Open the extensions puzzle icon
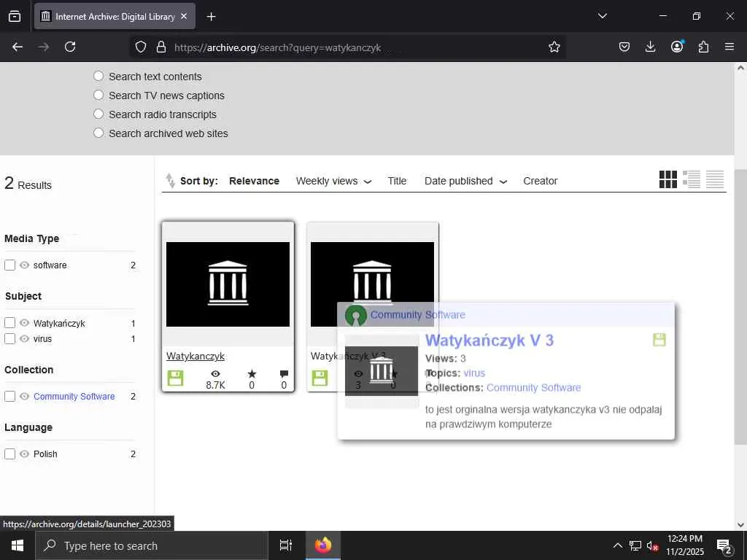This screenshot has width=747, height=560. (703, 47)
